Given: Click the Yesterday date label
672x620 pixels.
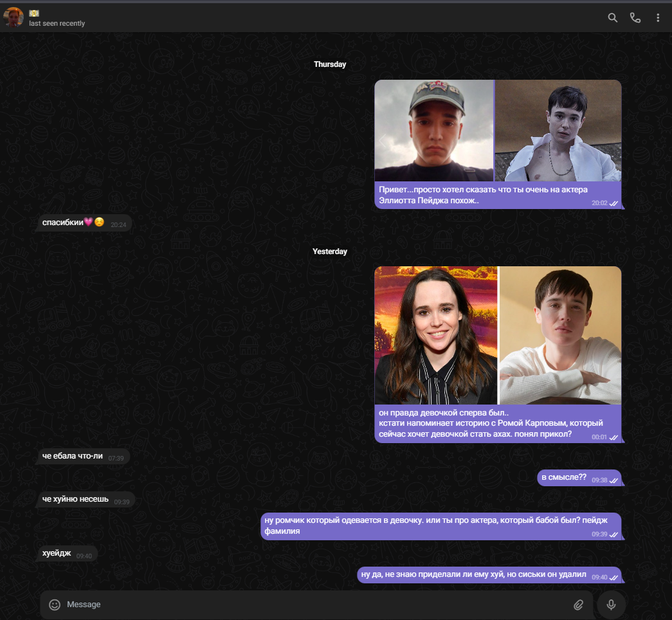Looking at the screenshot, I should tap(330, 251).
